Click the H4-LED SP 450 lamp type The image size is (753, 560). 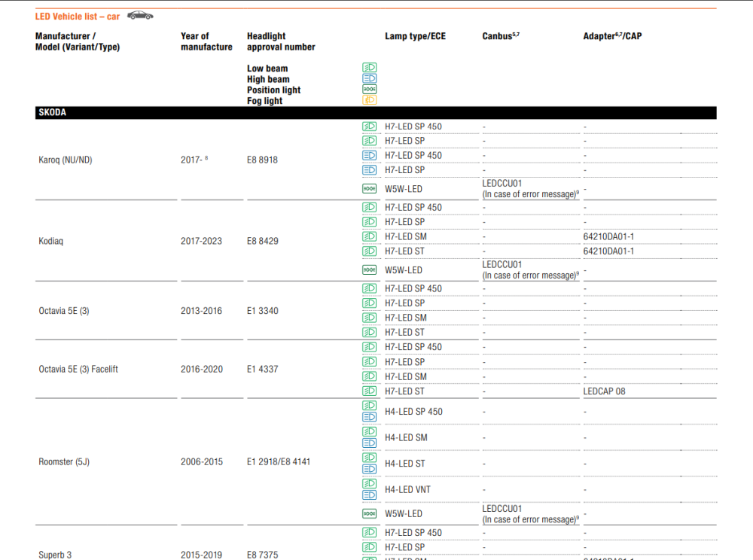413,412
